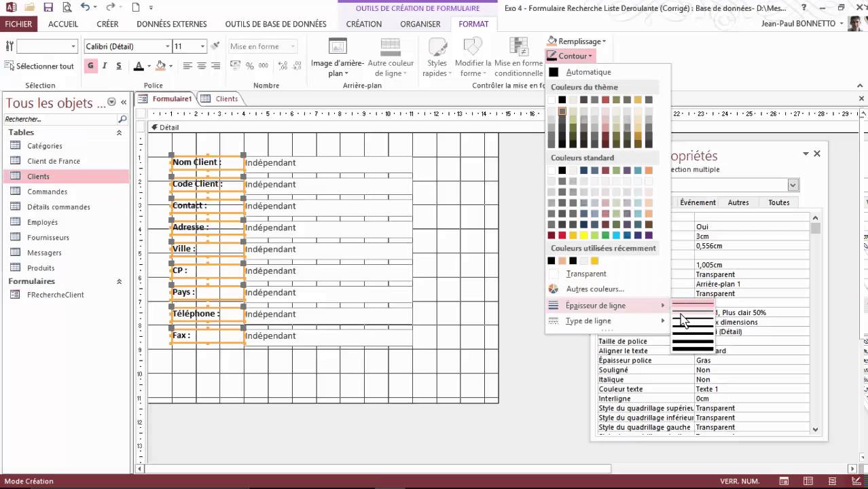Switch to DONNÉES EXTERNES tab

(172, 24)
